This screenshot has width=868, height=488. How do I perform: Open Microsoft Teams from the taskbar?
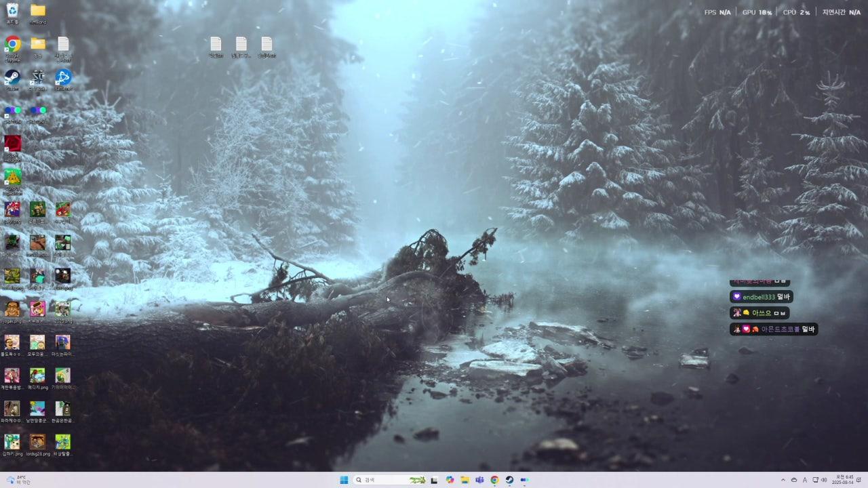(x=479, y=480)
